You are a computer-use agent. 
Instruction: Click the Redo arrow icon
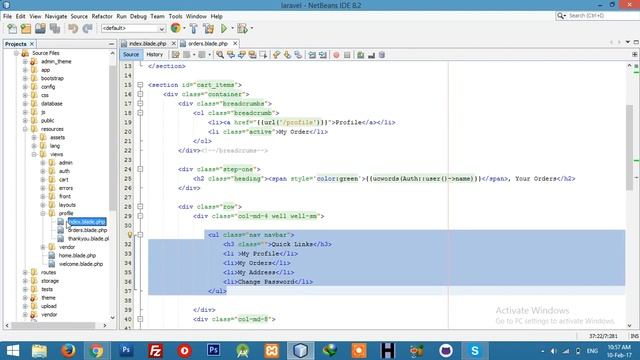[x=87, y=29]
